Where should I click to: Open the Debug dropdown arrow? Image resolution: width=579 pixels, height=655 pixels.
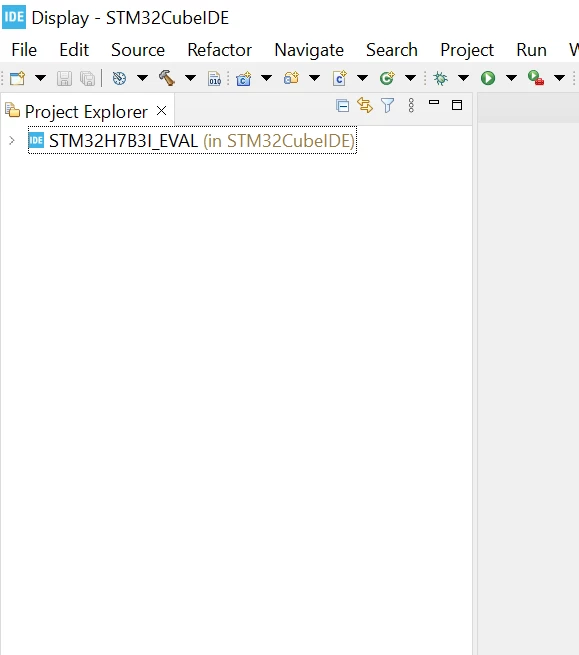click(x=463, y=78)
